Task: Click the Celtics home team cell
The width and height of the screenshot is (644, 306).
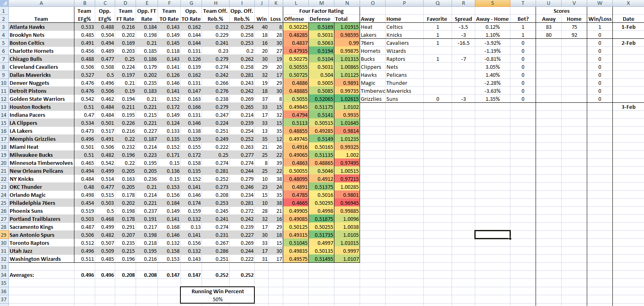Action: 404,27
